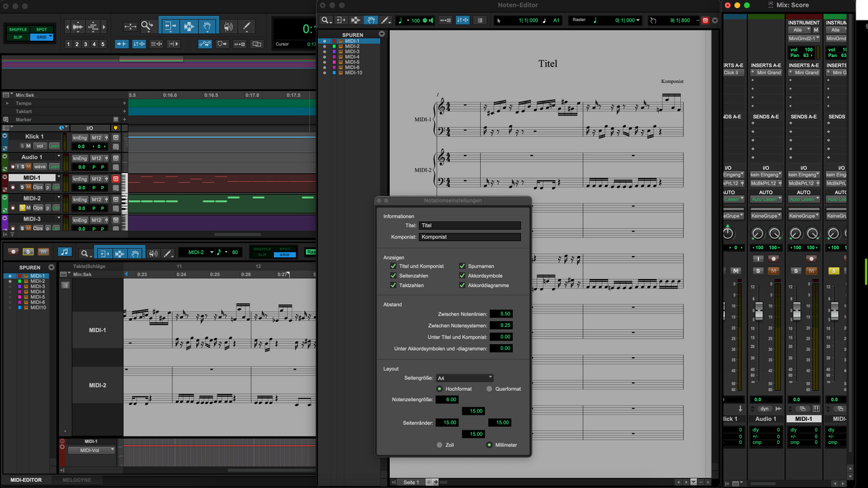
Task: Open SPUREN list menu in MIDI Editor
Action: point(52,267)
